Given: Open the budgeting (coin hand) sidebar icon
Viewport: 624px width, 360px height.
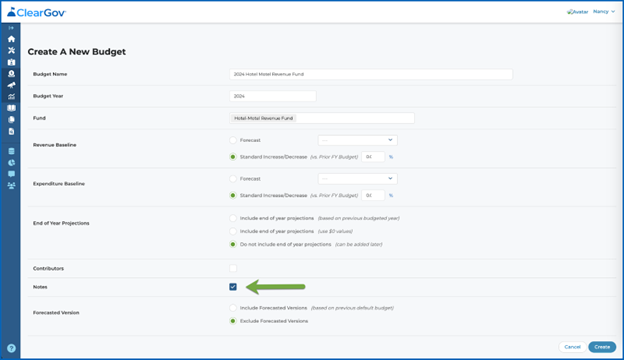Looking at the screenshot, I should coord(11,74).
